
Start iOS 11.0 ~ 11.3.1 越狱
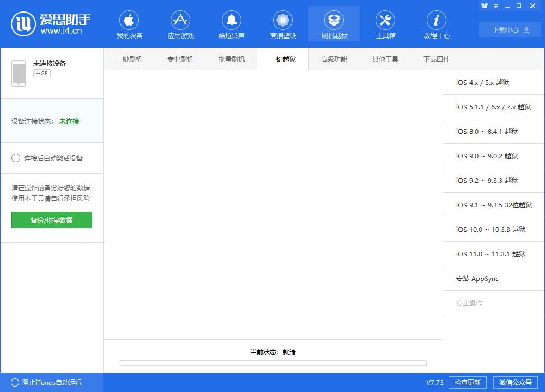[493, 254]
